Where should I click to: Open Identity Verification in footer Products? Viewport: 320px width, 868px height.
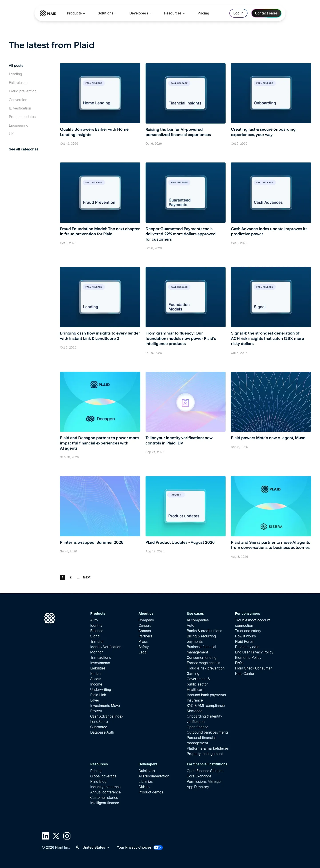(106, 647)
